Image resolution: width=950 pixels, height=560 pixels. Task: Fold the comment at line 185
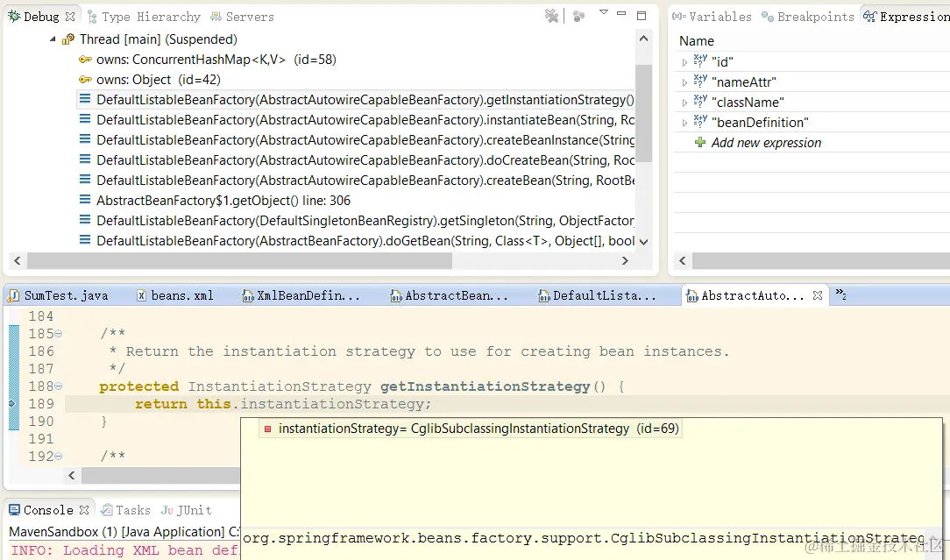(58, 334)
